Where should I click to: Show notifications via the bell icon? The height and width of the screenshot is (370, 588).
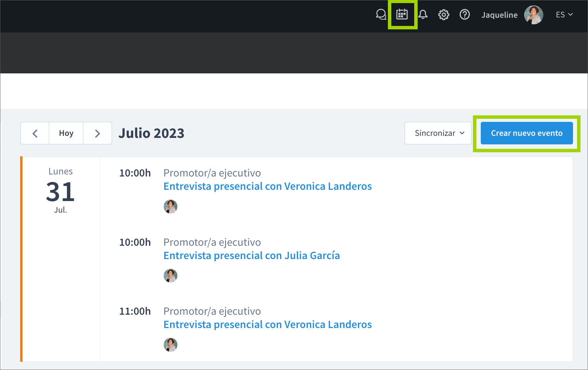click(423, 15)
